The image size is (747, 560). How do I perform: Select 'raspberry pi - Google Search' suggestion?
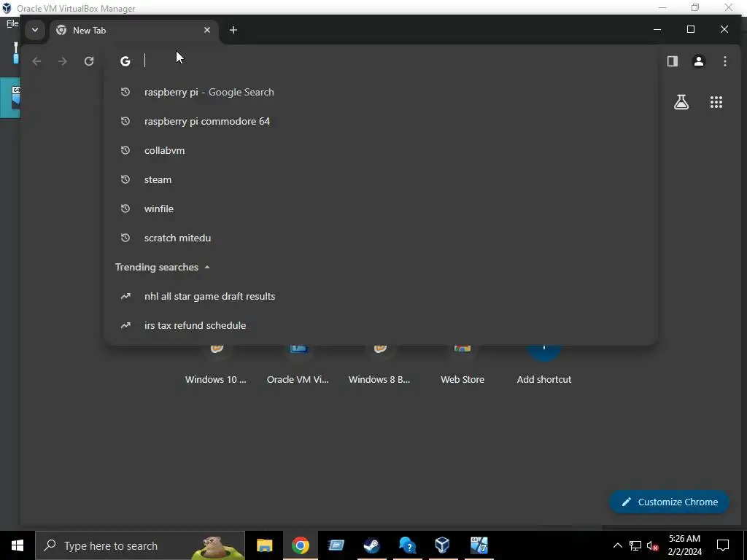click(x=381, y=92)
